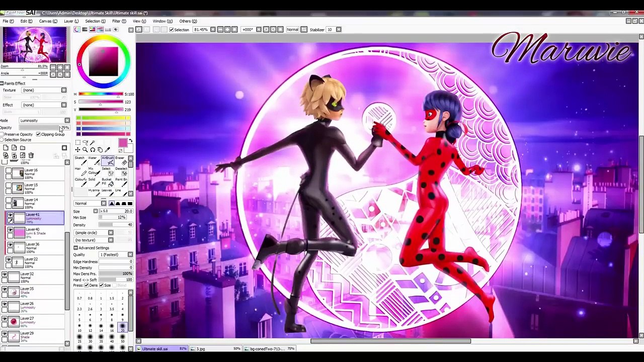Select the Move tool
644x362 pixels.
click(x=77, y=150)
